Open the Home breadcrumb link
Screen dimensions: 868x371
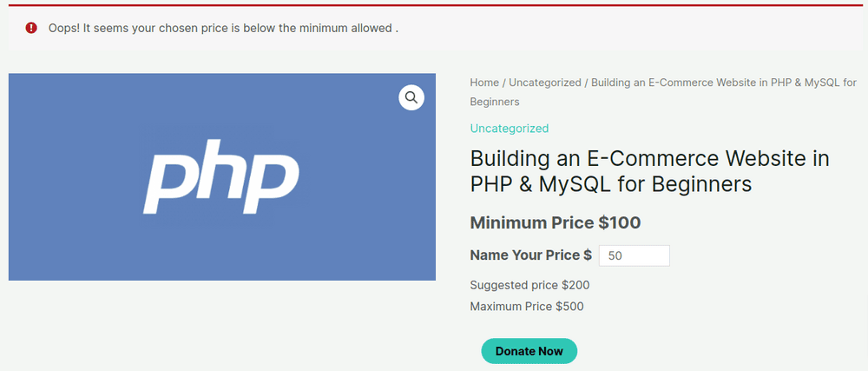[x=484, y=83]
